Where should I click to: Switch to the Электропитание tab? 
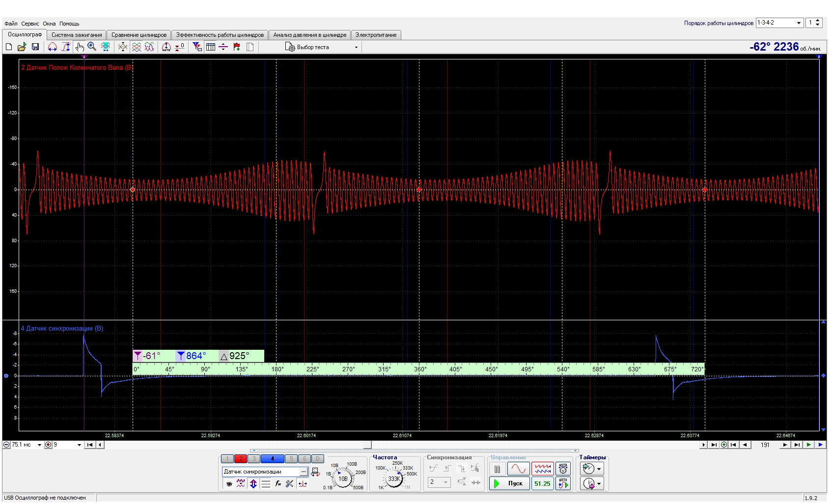pyautogui.click(x=376, y=35)
